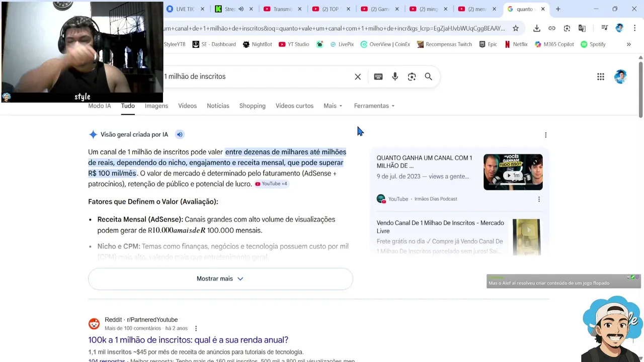Bookmark this page with the star icon
Screen dimensions: 644x362
516,28
